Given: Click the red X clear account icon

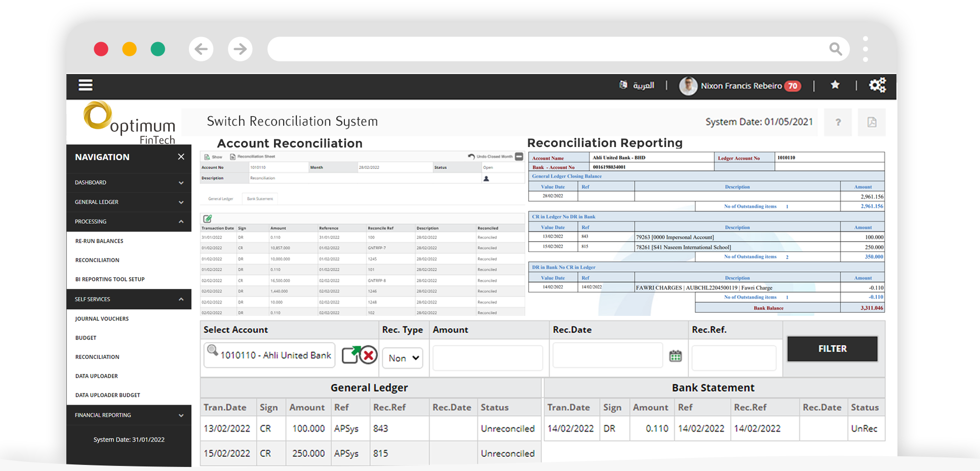Looking at the screenshot, I should click(369, 355).
